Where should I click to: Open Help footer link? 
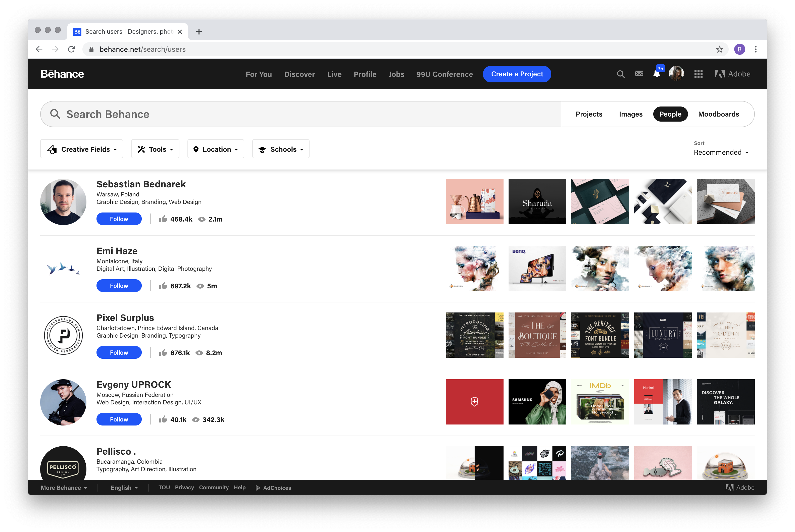pyautogui.click(x=239, y=487)
